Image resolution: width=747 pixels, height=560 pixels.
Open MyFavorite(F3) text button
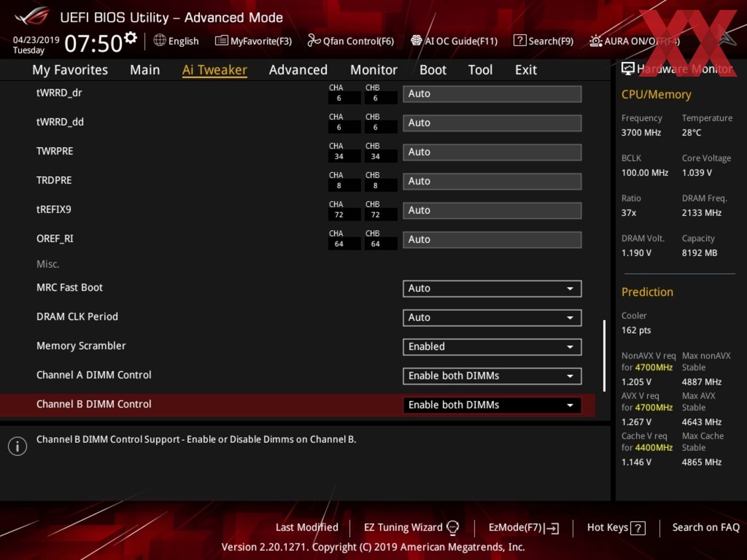[261, 41]
